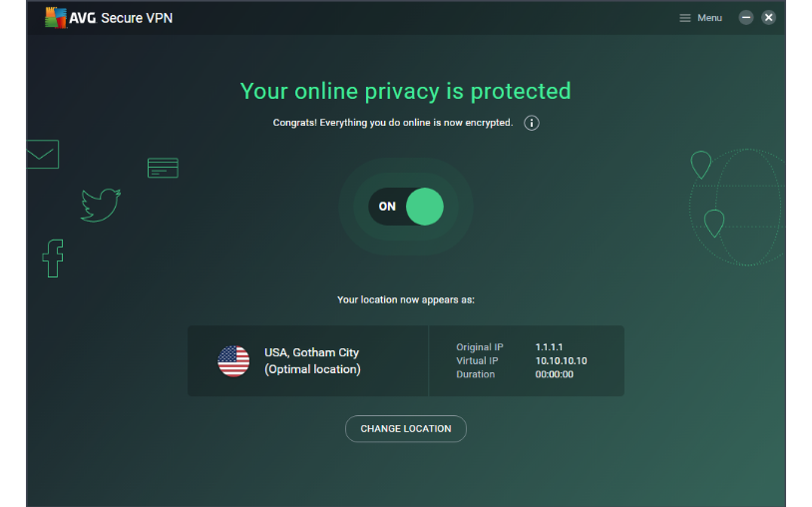
Task: Click the CHANGE LOCATION button
Action: [405, 429]
